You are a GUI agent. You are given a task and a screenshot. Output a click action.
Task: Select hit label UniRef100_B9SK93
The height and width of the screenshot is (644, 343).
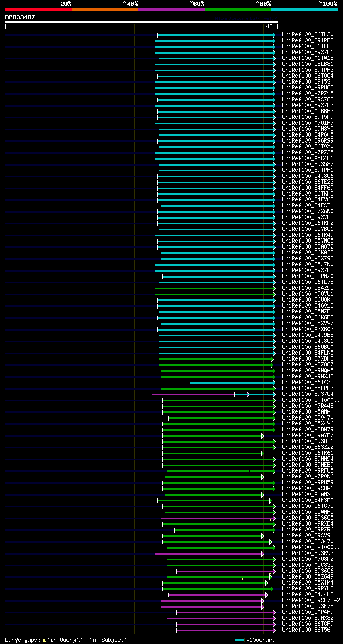308,553
